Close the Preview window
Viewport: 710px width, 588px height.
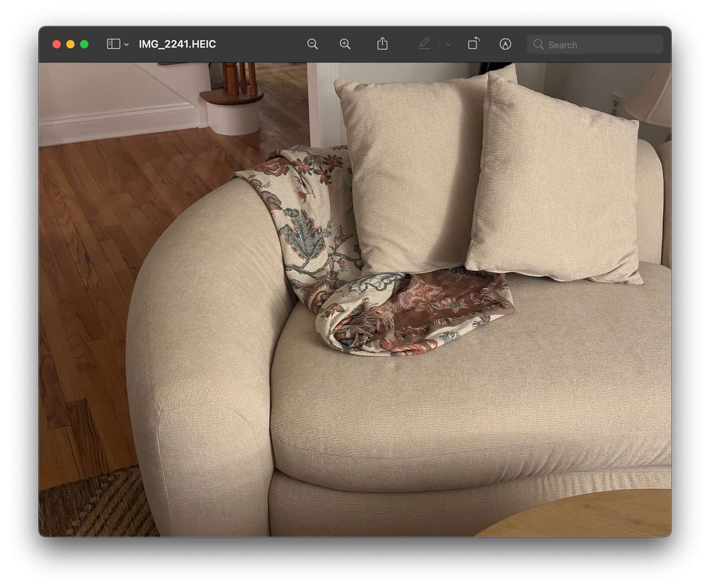click(x=57, y=44)
